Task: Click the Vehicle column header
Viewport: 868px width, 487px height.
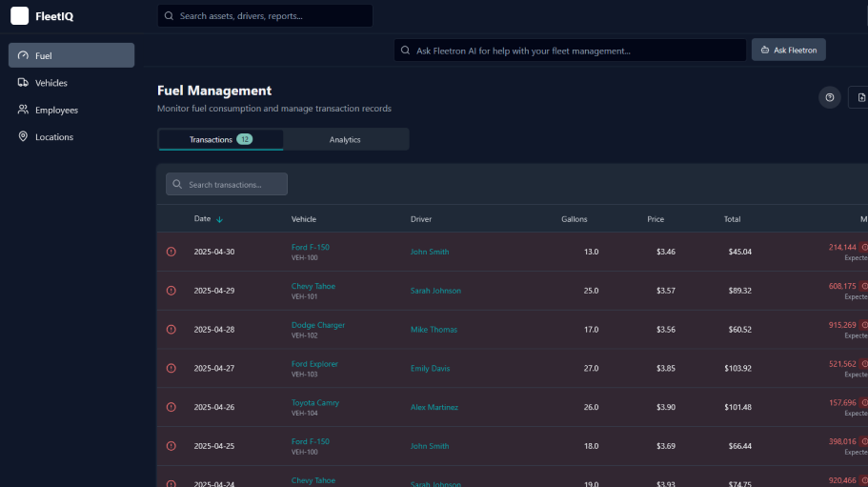Action: tap(303, 219)
